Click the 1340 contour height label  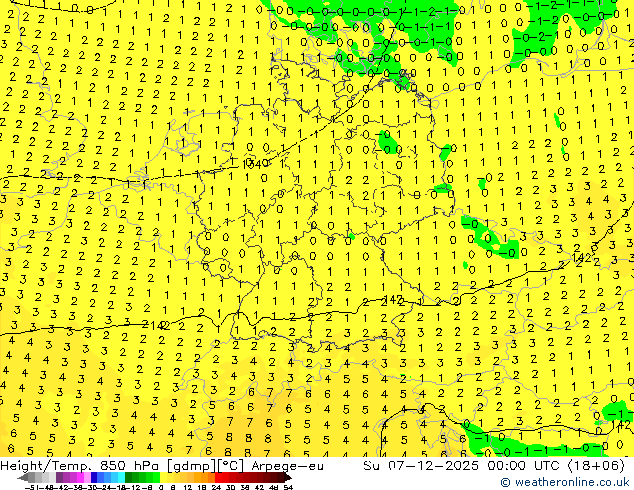click(256, 164)
